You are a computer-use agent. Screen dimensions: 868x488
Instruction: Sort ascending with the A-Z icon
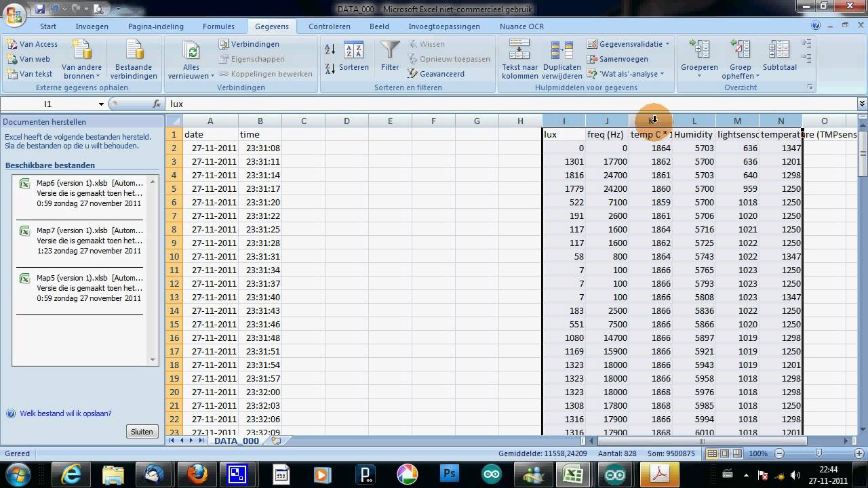point(330,49)
